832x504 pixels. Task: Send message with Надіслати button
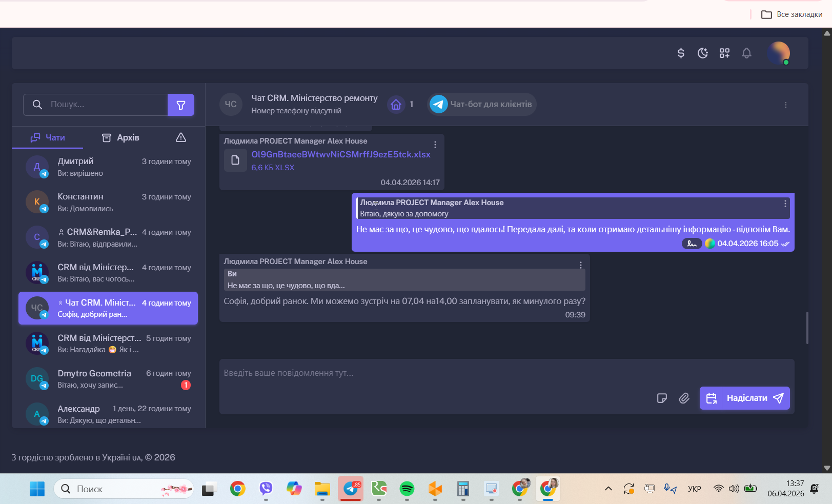[x=756, y=398]
